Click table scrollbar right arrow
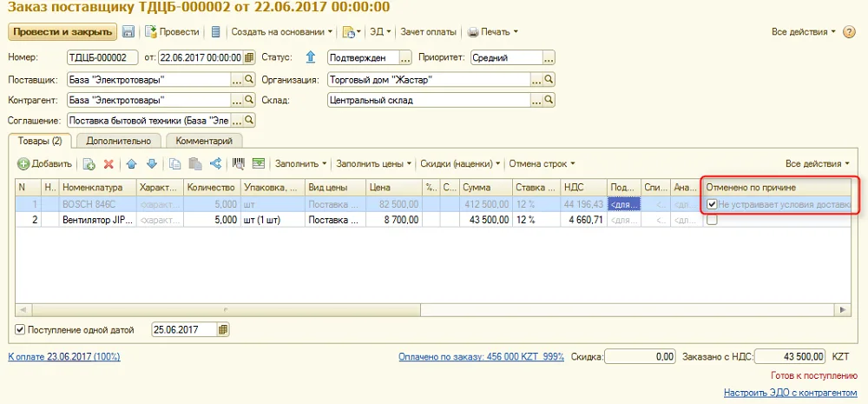Viewport: 868px width, 404px height. [x=843, y=309]
